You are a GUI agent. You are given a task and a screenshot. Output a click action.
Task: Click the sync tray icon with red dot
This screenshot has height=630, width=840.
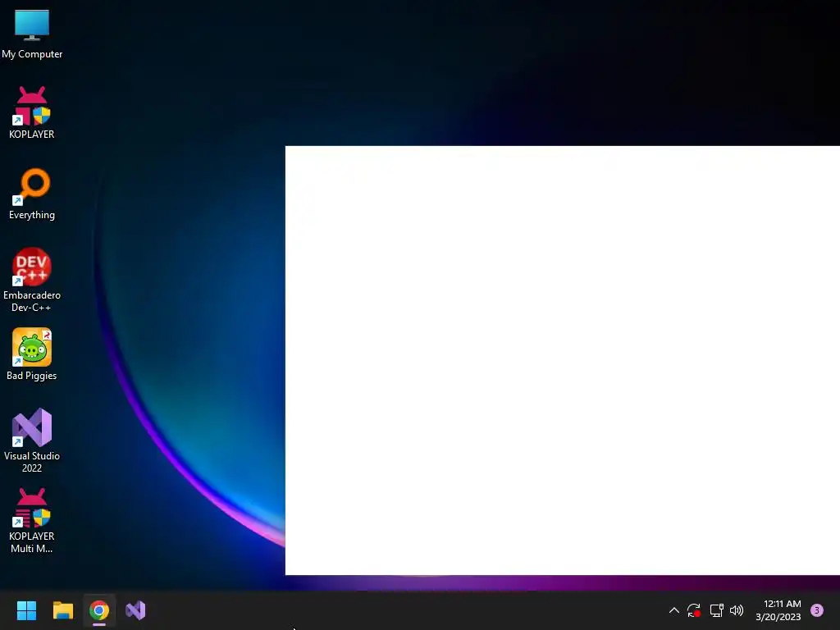pyautogui.click(x=694, y=610)
